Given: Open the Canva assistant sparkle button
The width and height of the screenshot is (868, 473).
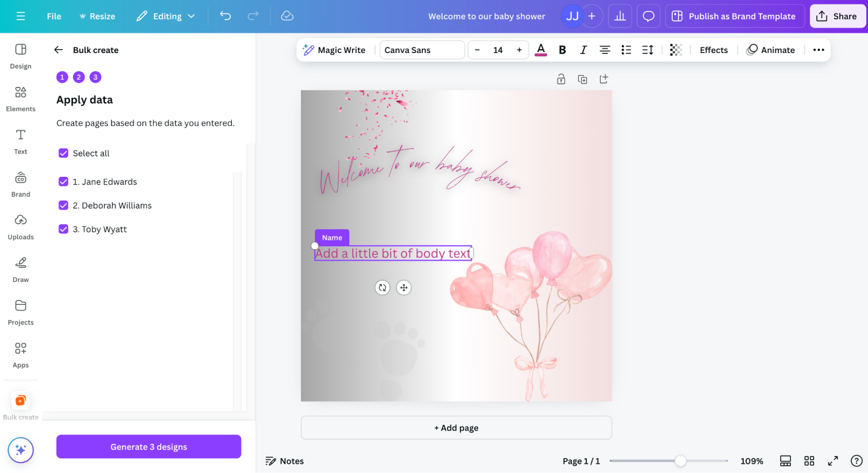Looking at the screenshot, I should (20, 450).
